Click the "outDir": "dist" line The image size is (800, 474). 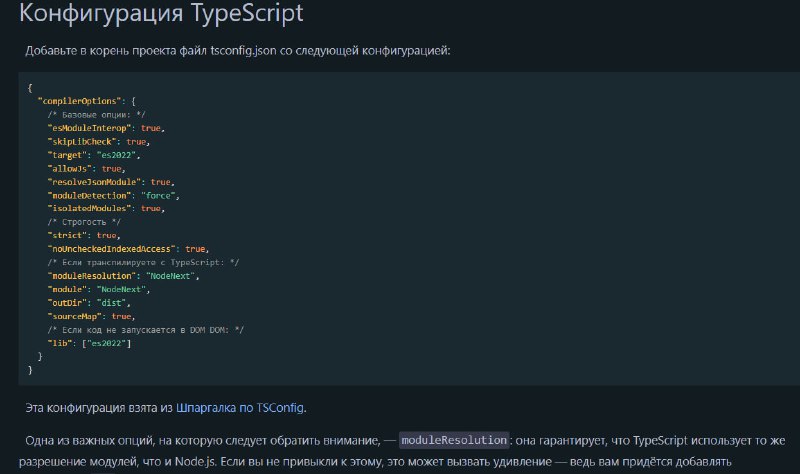coord(89,303)
